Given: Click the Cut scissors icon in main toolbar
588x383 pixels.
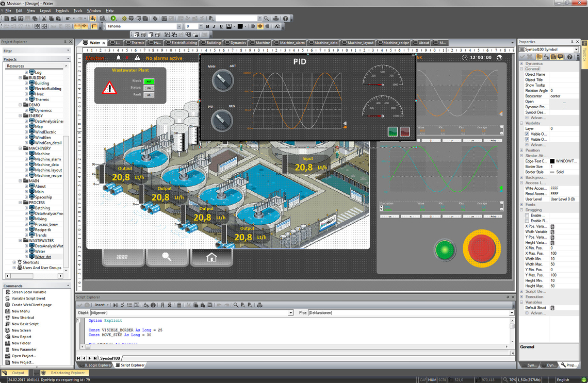Looking at the screenshot, I should 44,19.
